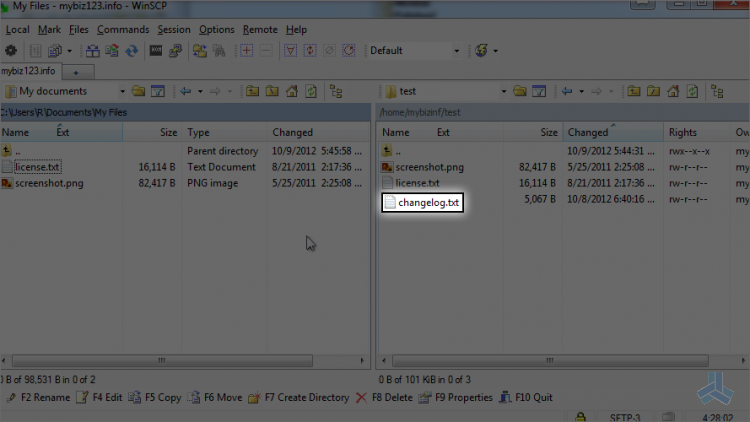Screen dimensions: 750x422
Task: Open the Commands menu
Action: click(x=123, y=30)
